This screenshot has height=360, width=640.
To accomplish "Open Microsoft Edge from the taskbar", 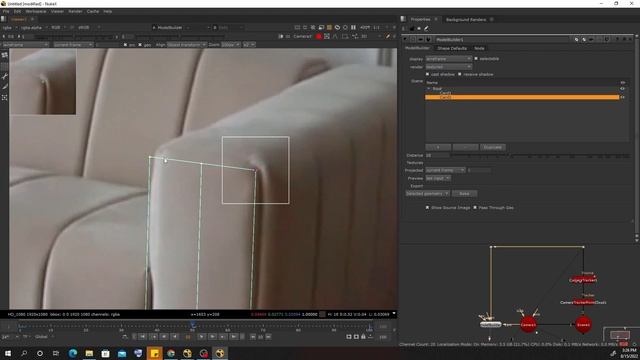I will click(x=73, y=353).
